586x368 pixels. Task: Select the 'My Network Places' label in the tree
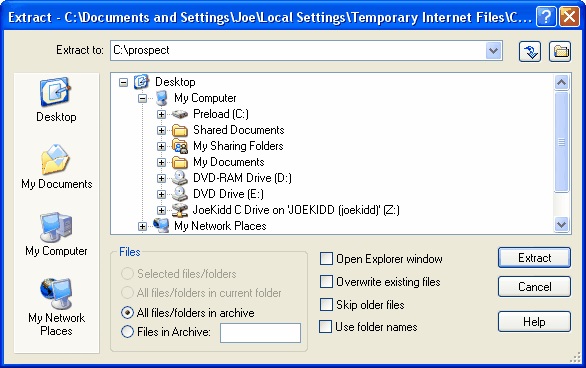coord(220,226)
